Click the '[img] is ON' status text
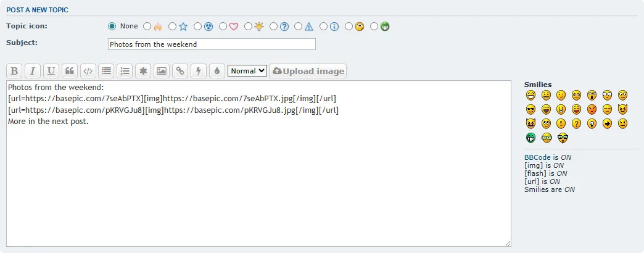The height and width of the screenshot is (253, 644). pos(544,165)
